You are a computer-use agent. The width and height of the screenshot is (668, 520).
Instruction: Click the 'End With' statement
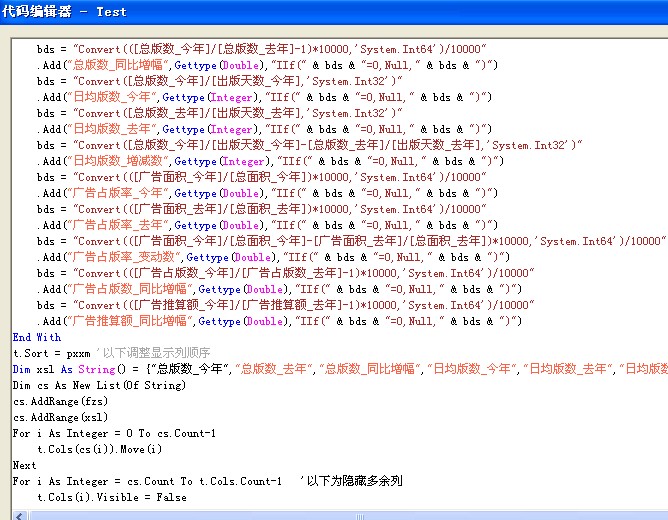tap(37, 337)
